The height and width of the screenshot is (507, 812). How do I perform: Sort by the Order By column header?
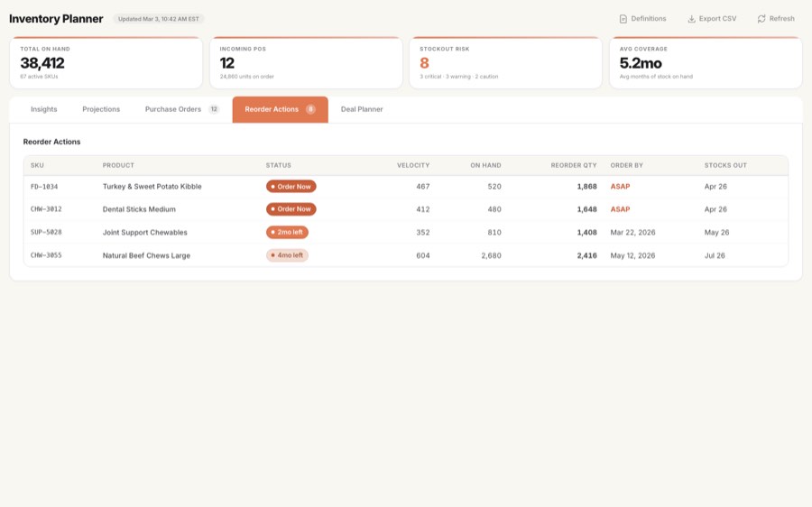(x=627, y=165)
